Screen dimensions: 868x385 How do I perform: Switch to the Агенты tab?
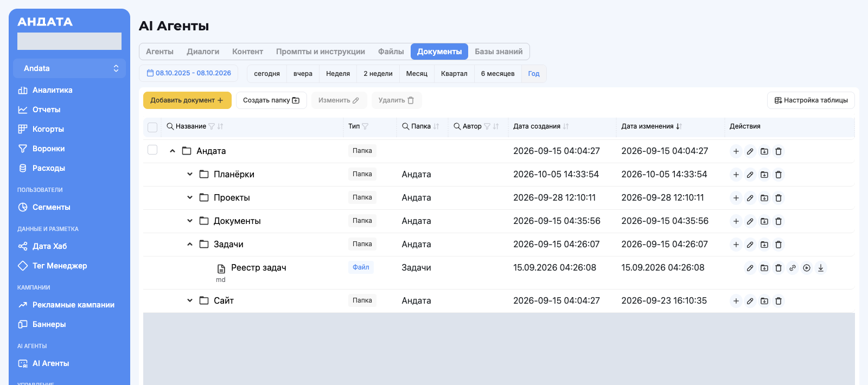tap(159, 52)
